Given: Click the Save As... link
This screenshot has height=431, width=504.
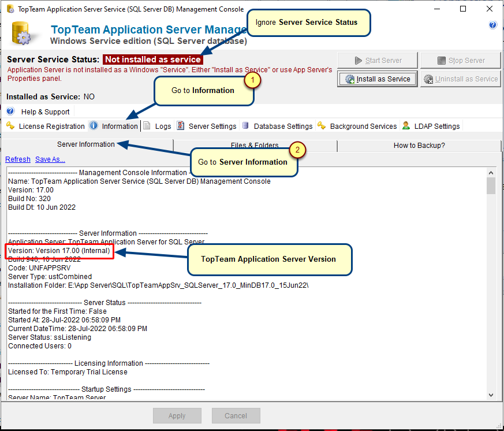Looking at the screenshot, I should (50, 159).
